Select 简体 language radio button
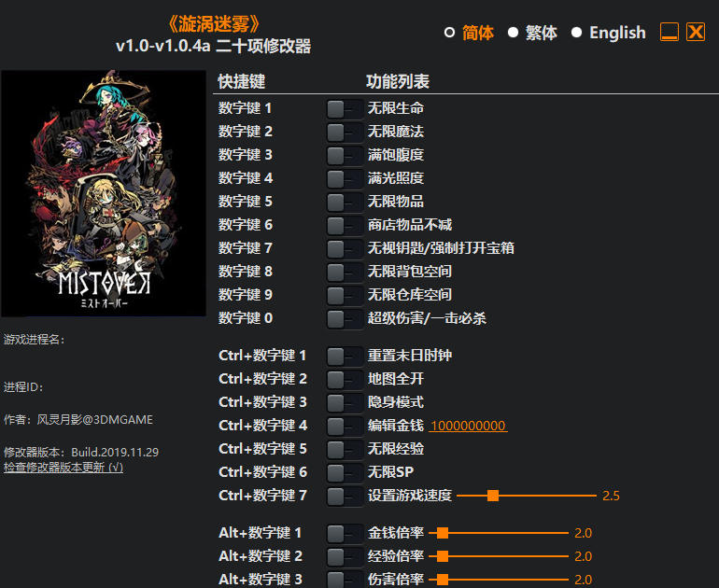 pyautogui.click(x=450, y=33)
